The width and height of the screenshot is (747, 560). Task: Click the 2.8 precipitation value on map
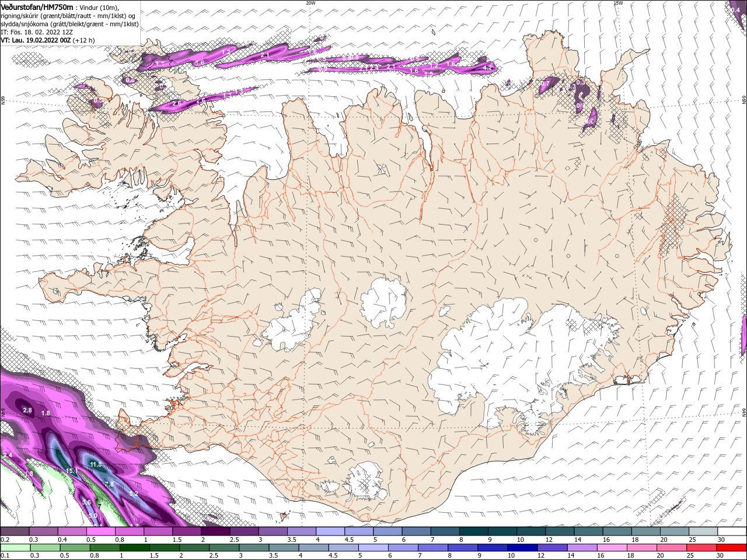point(27,410)
